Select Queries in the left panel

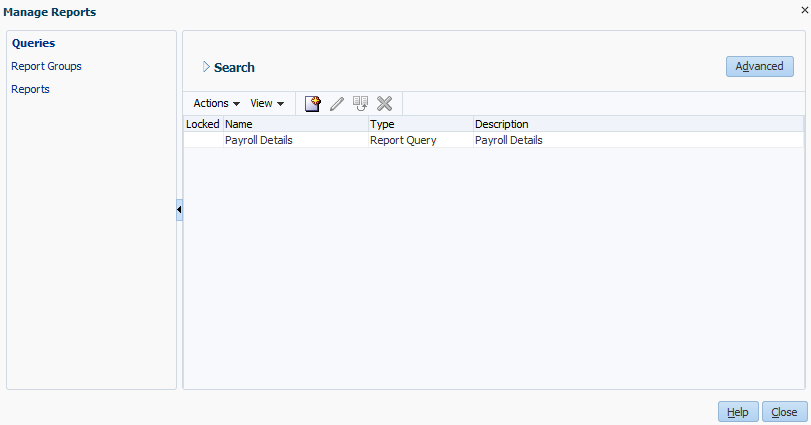pos(33,43)
